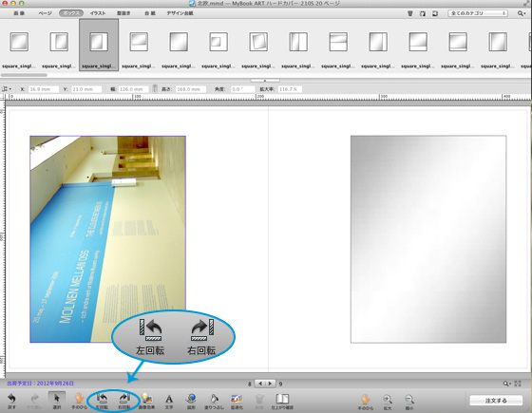532x413 pixels.
Task: Click the fill (塗りつぶし) bucket icon
Action: point(214,399)
